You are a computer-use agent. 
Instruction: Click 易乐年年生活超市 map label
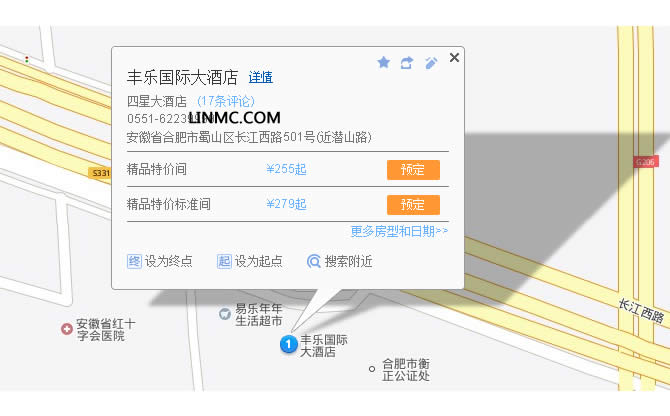(x=259, y=314)
